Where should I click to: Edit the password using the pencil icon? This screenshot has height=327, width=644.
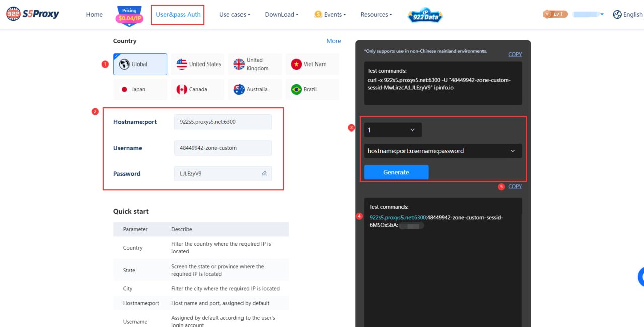pos(264,174)
